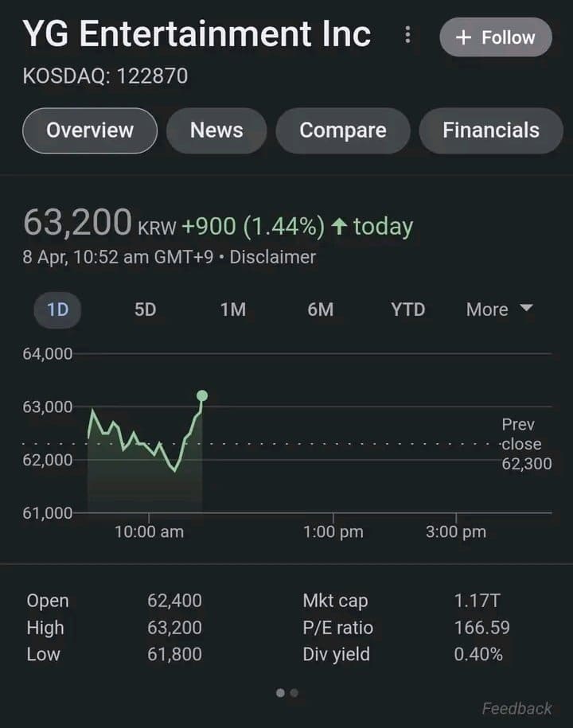Expand the More time ranges dropdown

tap(499, 309)
